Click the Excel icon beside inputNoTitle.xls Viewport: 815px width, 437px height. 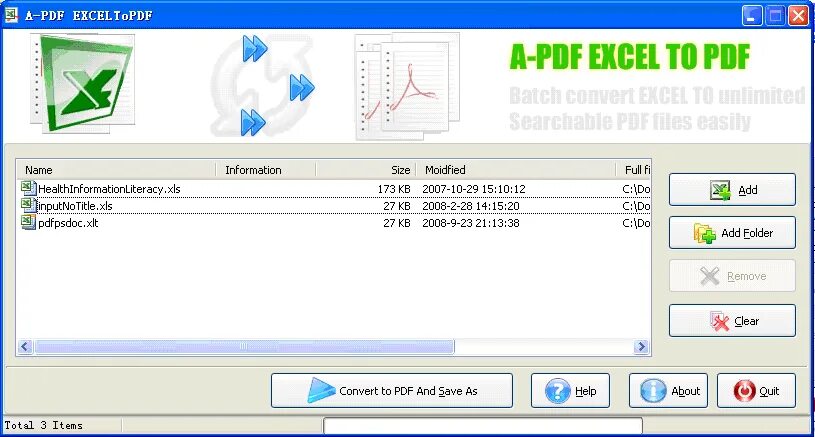[28, 205]
